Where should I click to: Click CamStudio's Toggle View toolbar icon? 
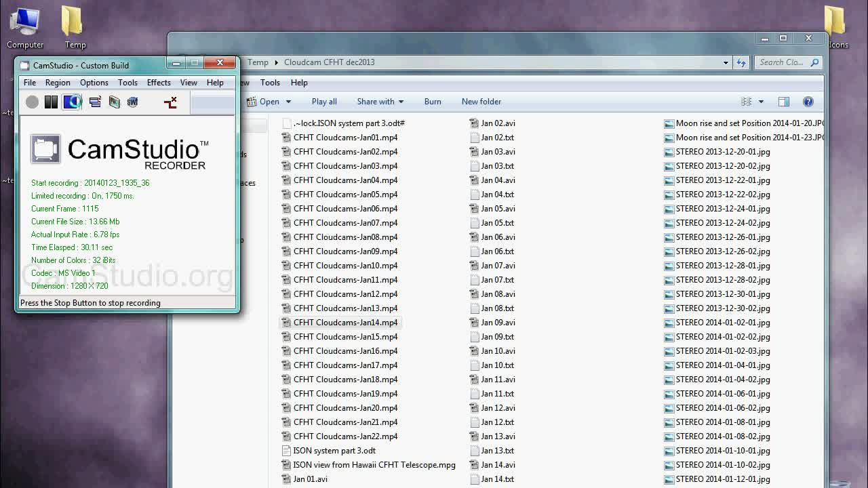pos(95,102)
